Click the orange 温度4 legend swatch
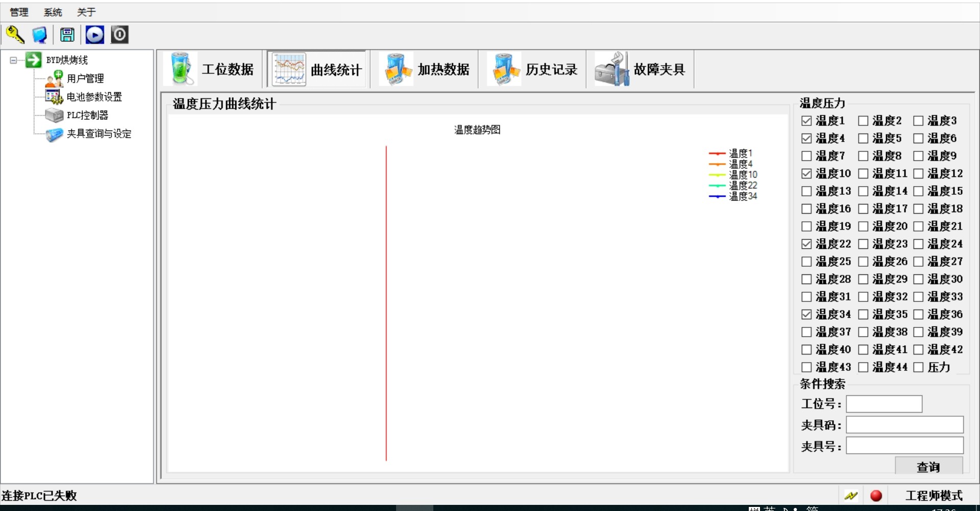 [717, 164]
